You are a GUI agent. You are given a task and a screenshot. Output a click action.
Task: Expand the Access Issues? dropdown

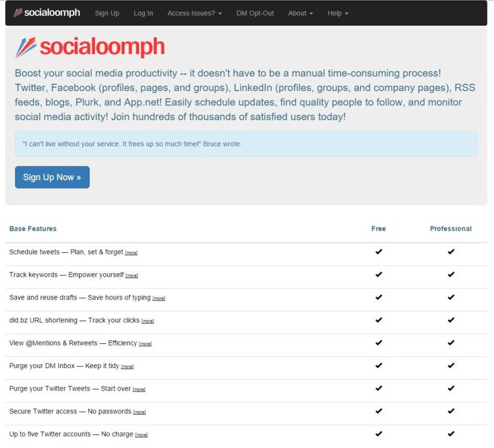(195, 13)
